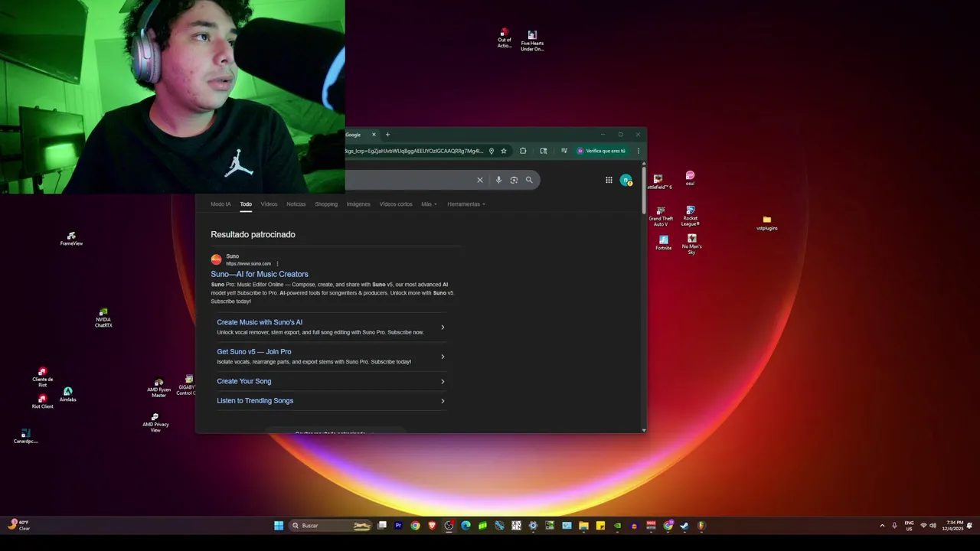Open the Google apps grid

609,180
